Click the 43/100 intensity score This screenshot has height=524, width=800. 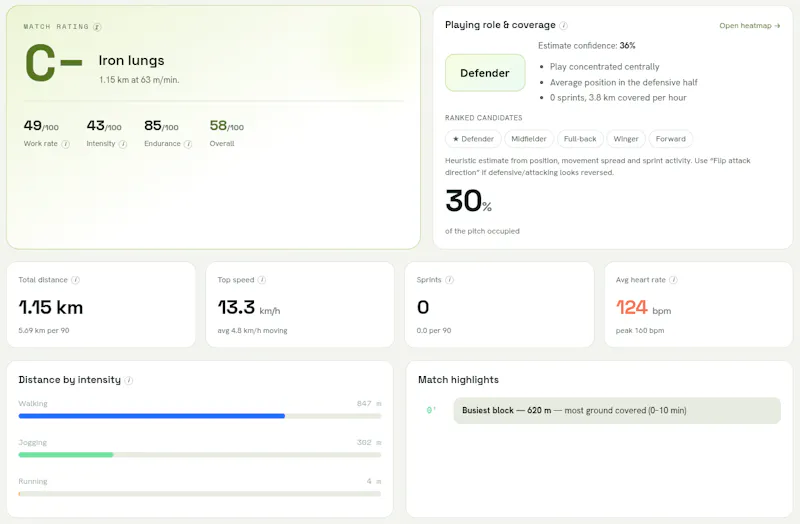[x=104, y=126]
